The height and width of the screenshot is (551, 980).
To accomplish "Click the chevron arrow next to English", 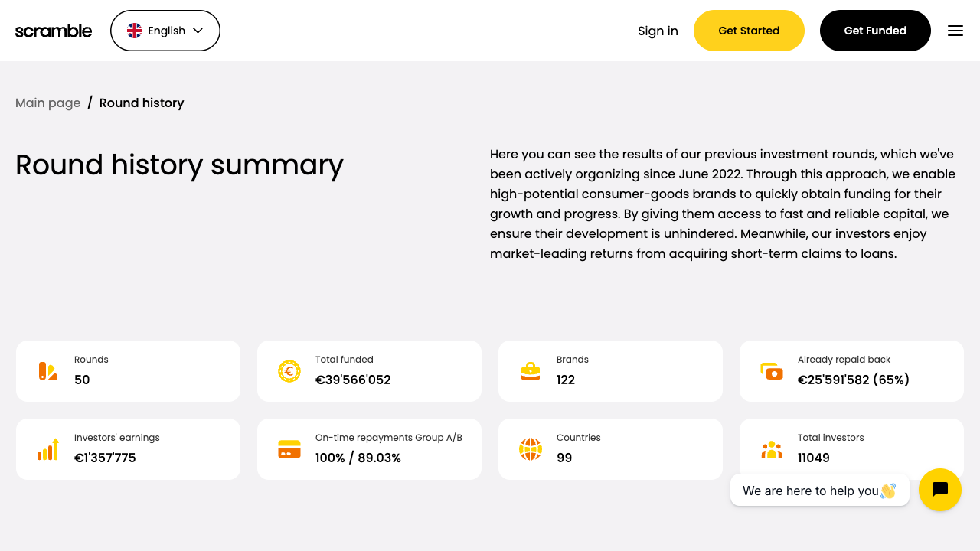I will pos(198,31).
